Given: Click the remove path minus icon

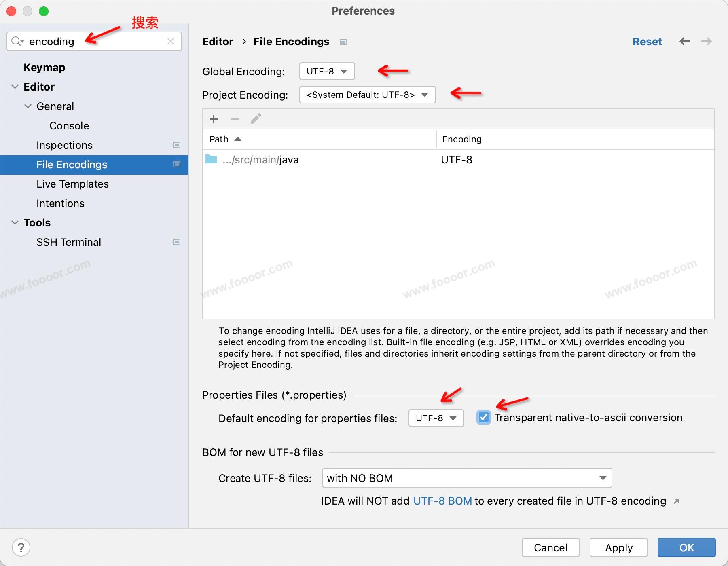Looking at the screenshot, I should [x=235, y=119].
